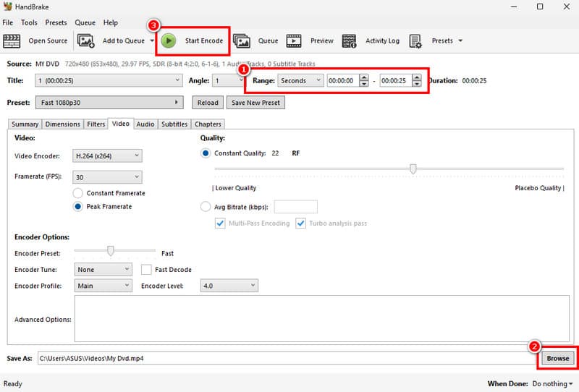Image resolution: width=579 pixels, height=392 pixels.
Task: Switch to the Audio tab
Action: pyautogui.click(x=145, y=124)
